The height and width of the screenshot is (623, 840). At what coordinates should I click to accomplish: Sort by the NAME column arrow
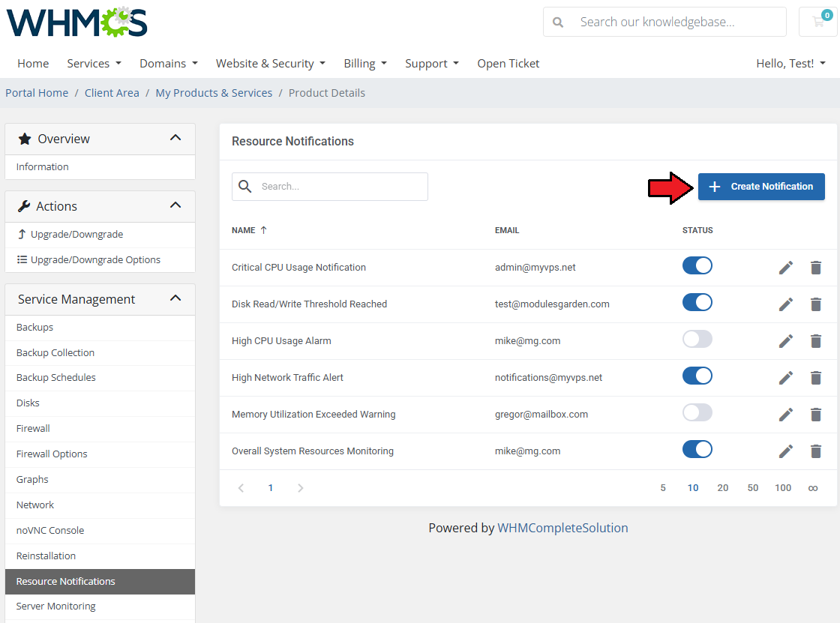point(263,230)
